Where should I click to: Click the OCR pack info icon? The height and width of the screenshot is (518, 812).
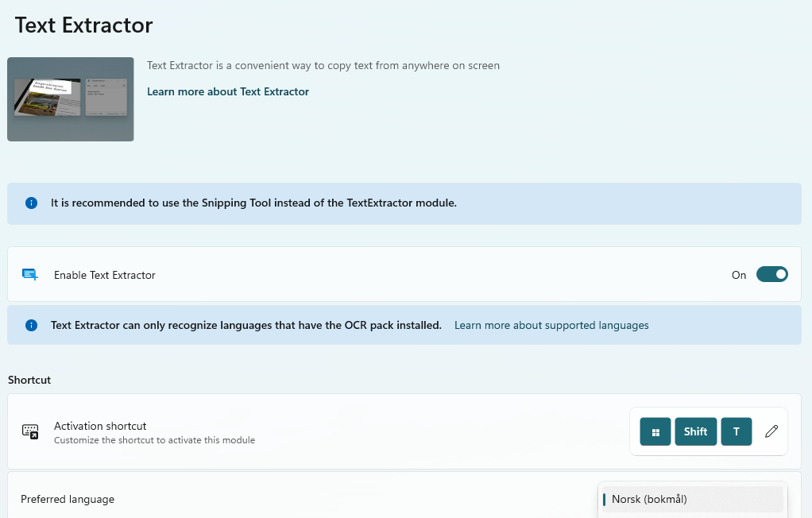31,325
